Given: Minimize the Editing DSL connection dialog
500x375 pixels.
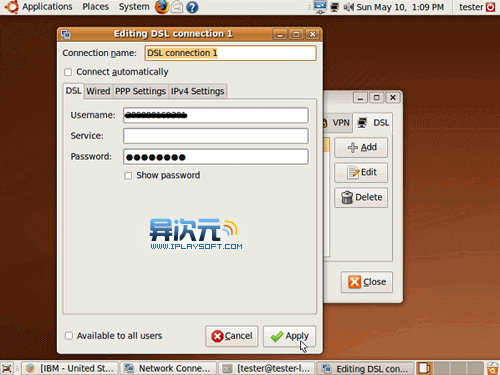Looking at the screenshot, I should pos(280,34).
